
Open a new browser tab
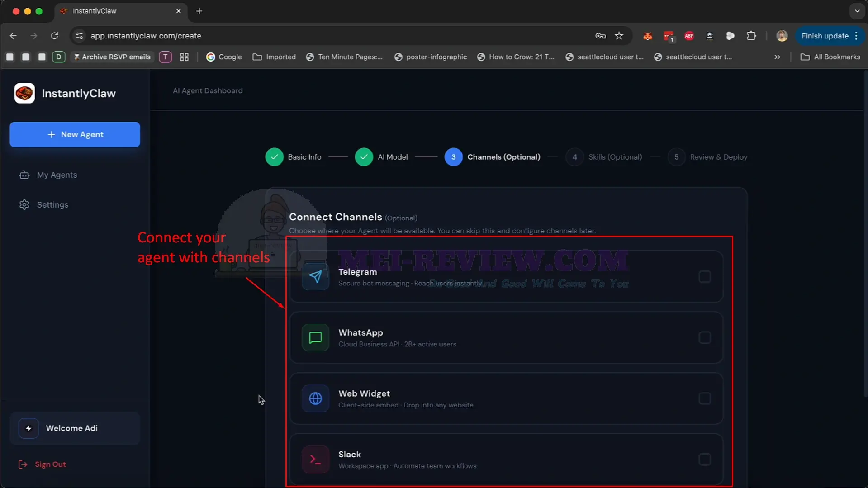point(199,11)
